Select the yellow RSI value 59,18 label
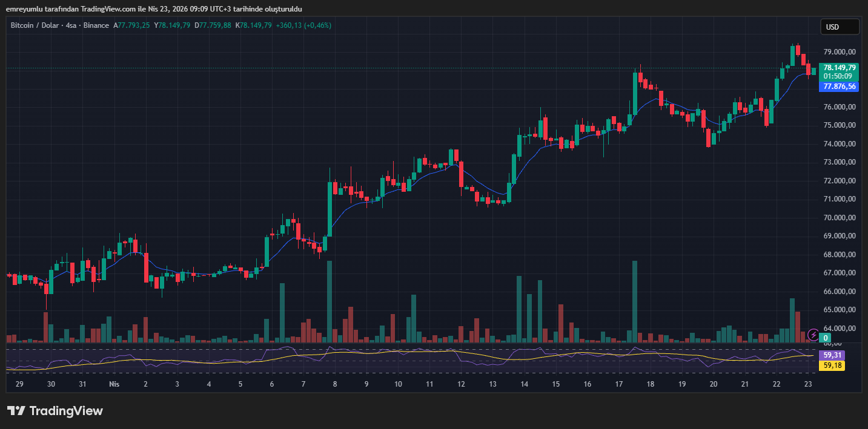The image size is (868, 429). 830,365
